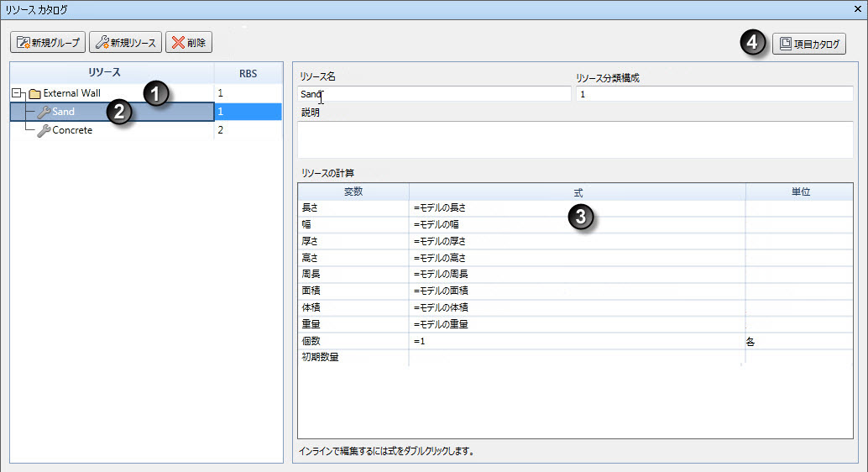Select the Sand resource wrench icon

44,112
